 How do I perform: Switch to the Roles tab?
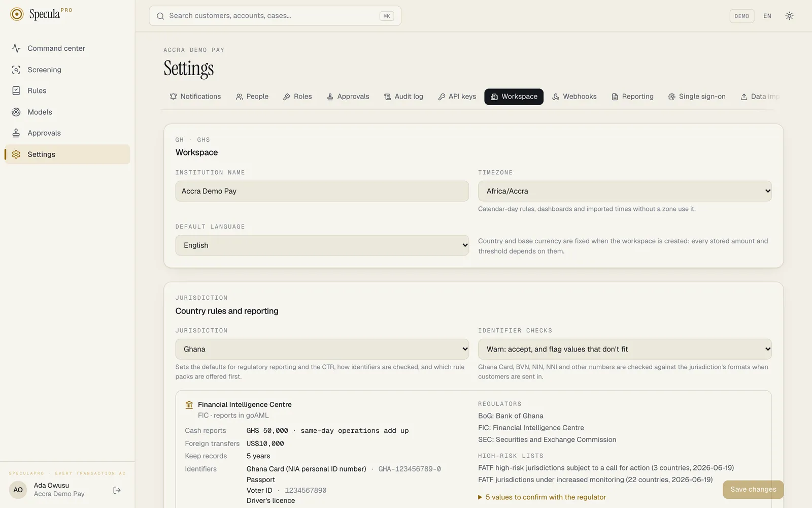(297, 97)
